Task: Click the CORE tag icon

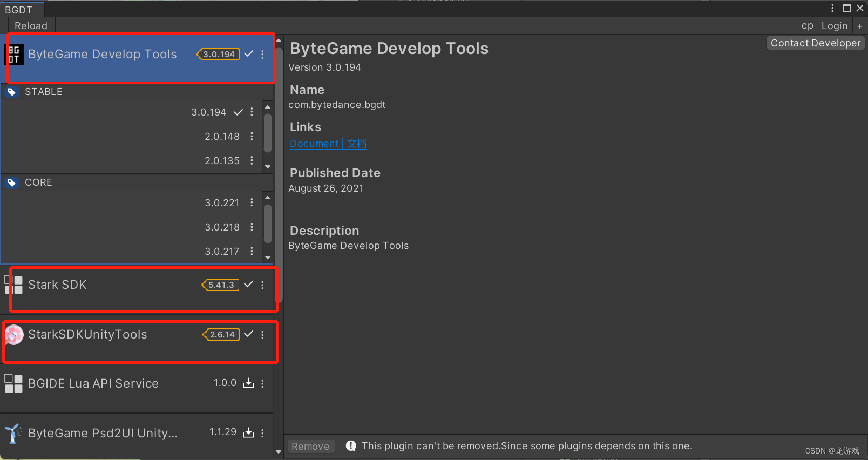Action: pos(11,183)
